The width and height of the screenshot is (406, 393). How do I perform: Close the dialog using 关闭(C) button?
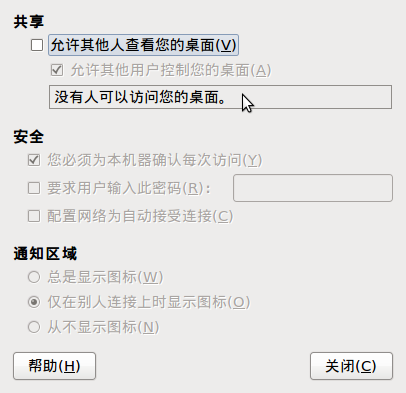pos(351,366)
